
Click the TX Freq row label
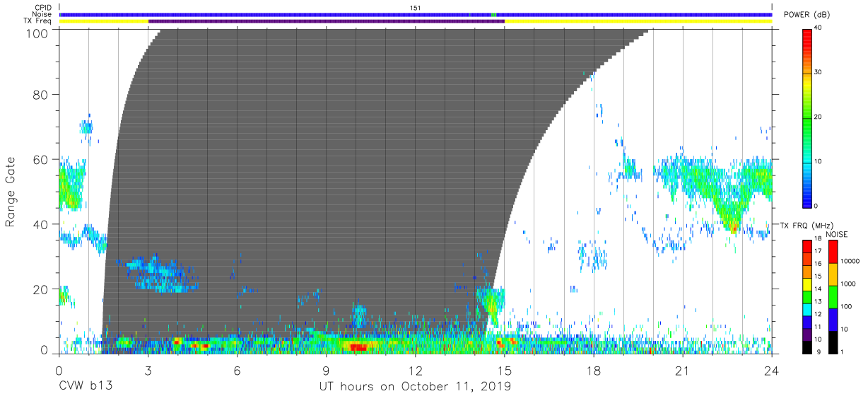tap(37, 21)
